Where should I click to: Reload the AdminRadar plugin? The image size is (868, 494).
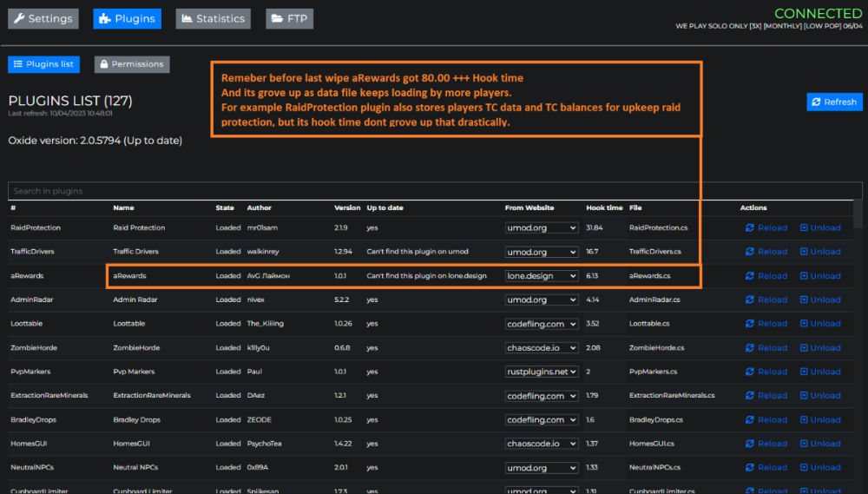[766, 300]
